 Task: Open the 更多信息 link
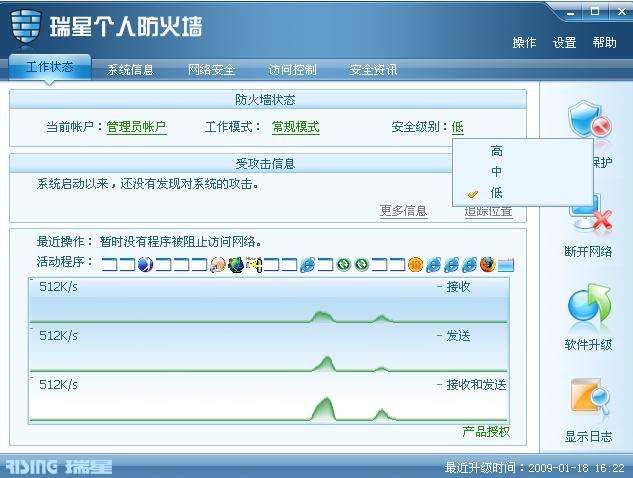(x=403, y=211)
